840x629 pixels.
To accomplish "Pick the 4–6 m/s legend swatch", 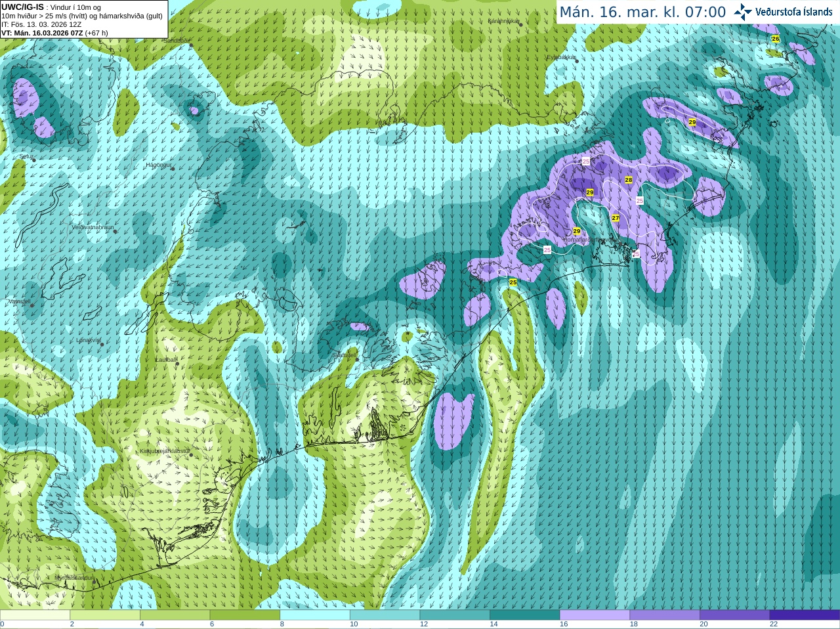I will [175, 615].
